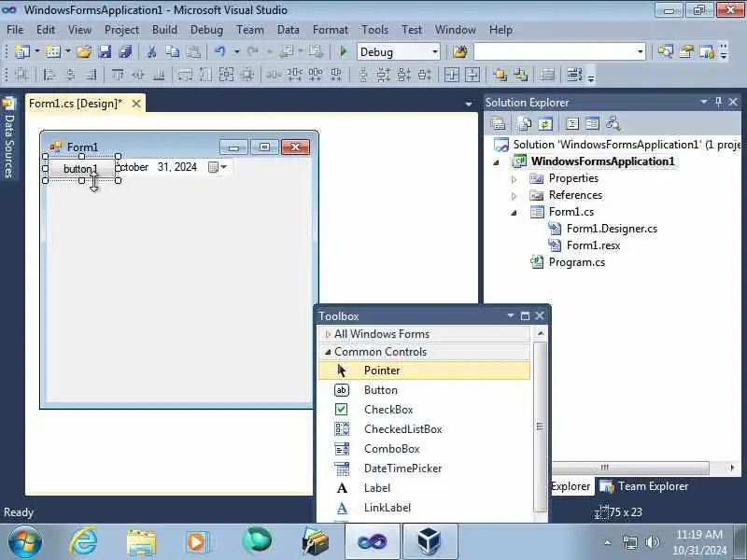Screen dimensions: 747x560
Task: Click the Find in Files icon
Action: pos(460,51)
